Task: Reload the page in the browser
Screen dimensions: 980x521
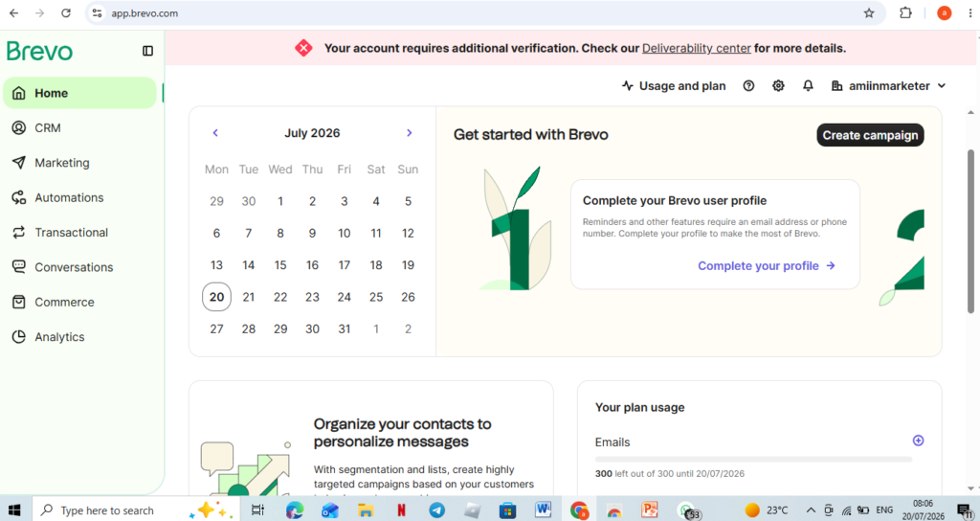Action: 66,13
